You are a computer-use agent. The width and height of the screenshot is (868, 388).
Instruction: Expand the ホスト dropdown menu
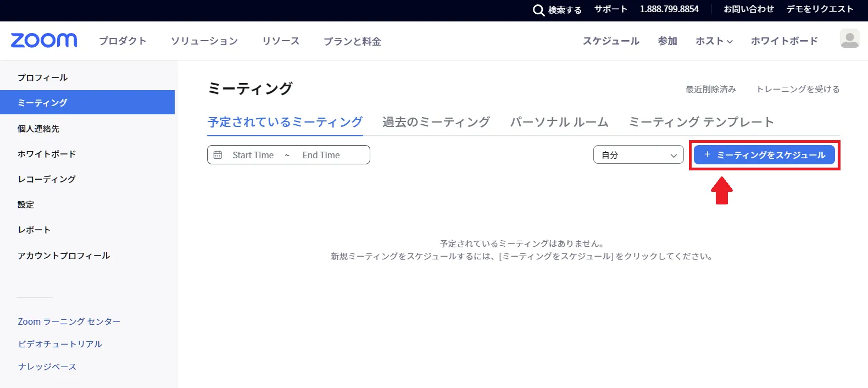714,41
